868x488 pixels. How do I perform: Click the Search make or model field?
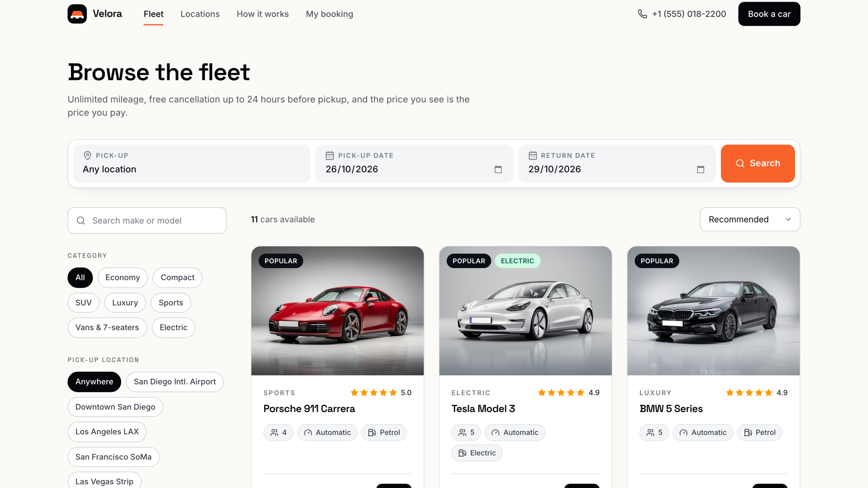pyautogui.click(x=147, y=221)
